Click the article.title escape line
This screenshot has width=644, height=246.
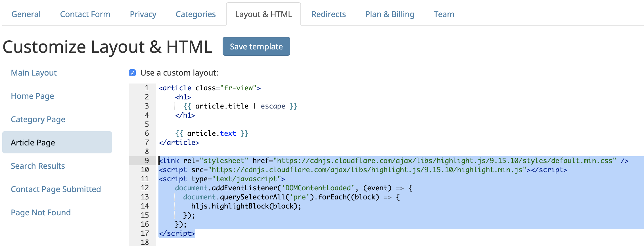click(x=240, y=106)
